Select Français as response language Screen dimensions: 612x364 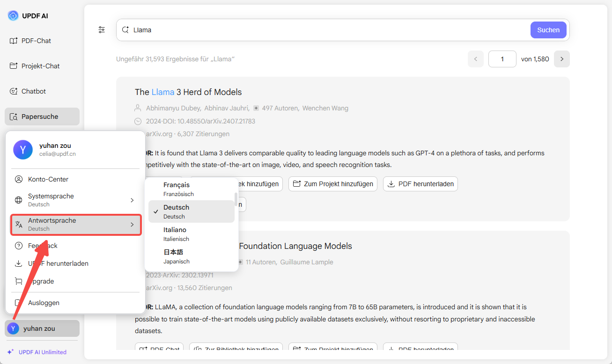(x=191, y=189)
